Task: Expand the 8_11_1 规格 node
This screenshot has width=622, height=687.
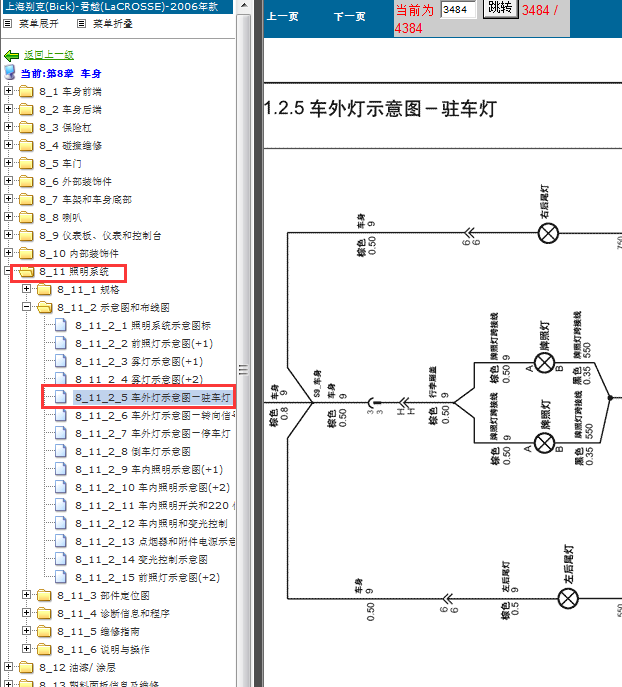Action: pyautogui.click(x=26, y=289)
